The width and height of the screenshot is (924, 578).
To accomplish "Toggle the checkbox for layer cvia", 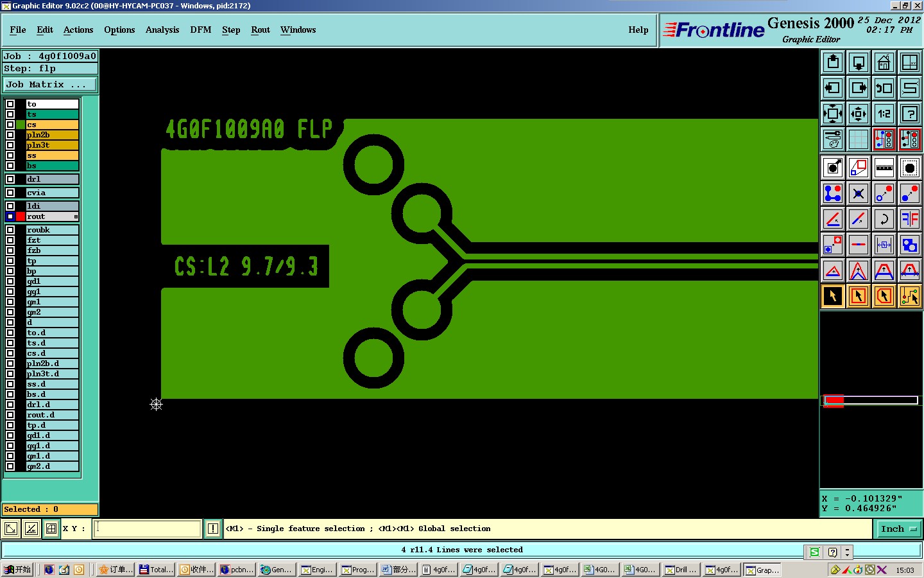I will [x=10, y=193].
